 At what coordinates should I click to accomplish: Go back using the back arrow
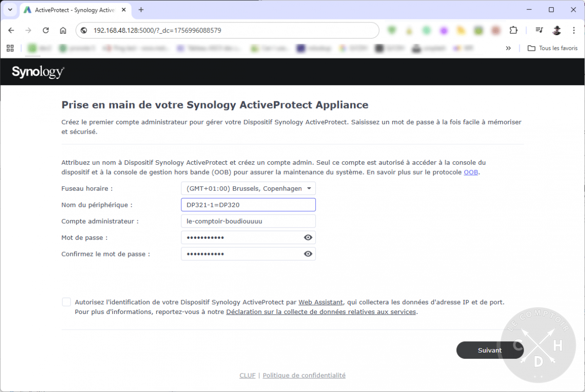(11, 30)
